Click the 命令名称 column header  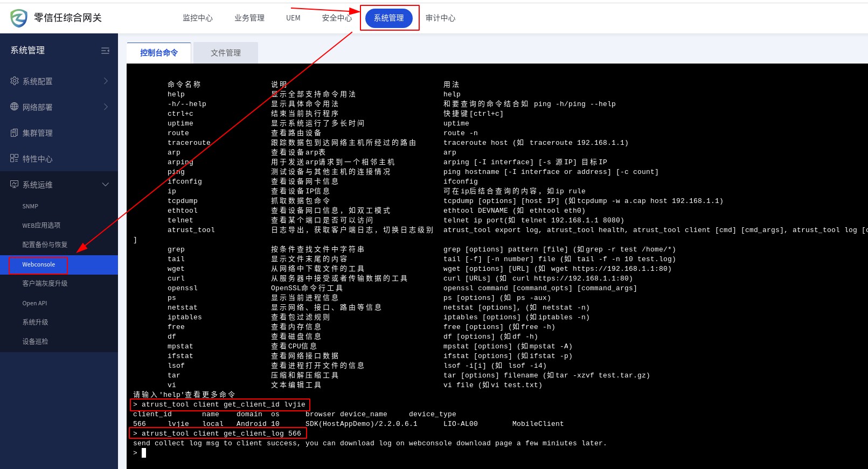coord(184,85)
